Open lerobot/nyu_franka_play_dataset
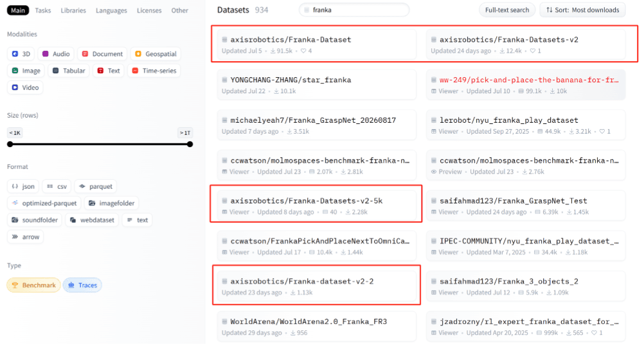This screenshot has height=347, width=644. (526, 125)
